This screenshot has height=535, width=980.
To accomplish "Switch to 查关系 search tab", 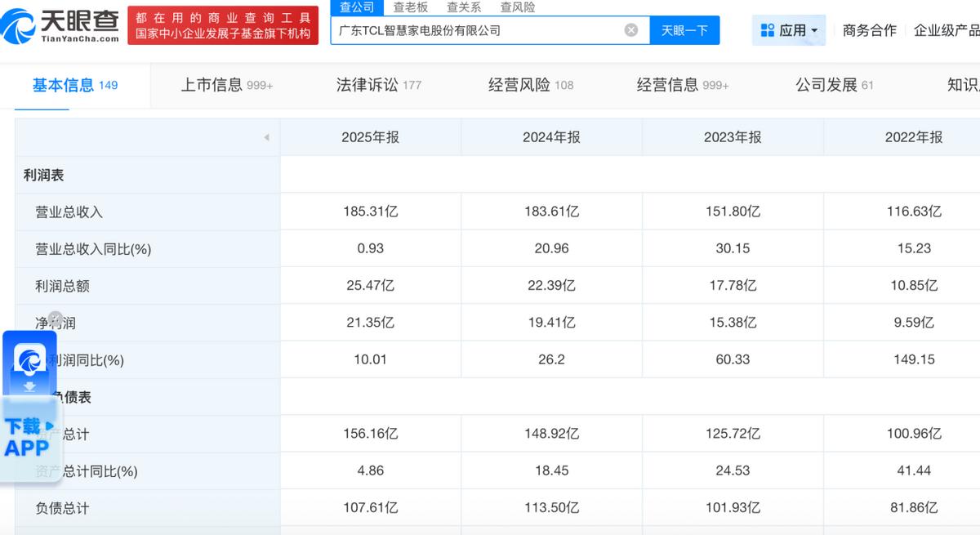I will click(464, 7).
